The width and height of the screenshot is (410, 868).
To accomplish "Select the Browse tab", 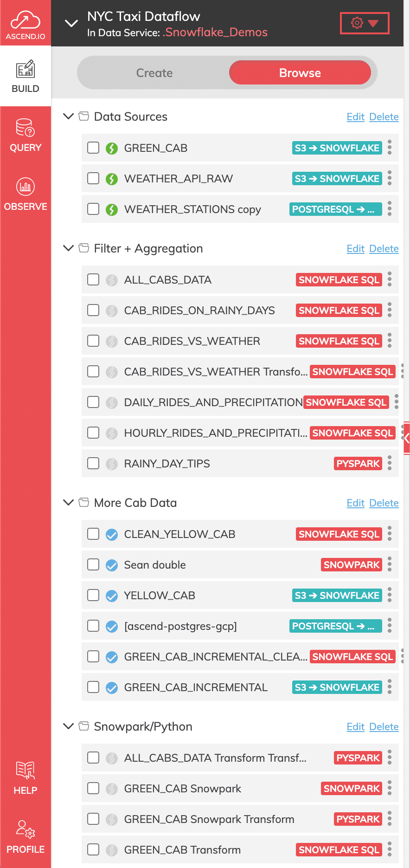I will 300,73.
